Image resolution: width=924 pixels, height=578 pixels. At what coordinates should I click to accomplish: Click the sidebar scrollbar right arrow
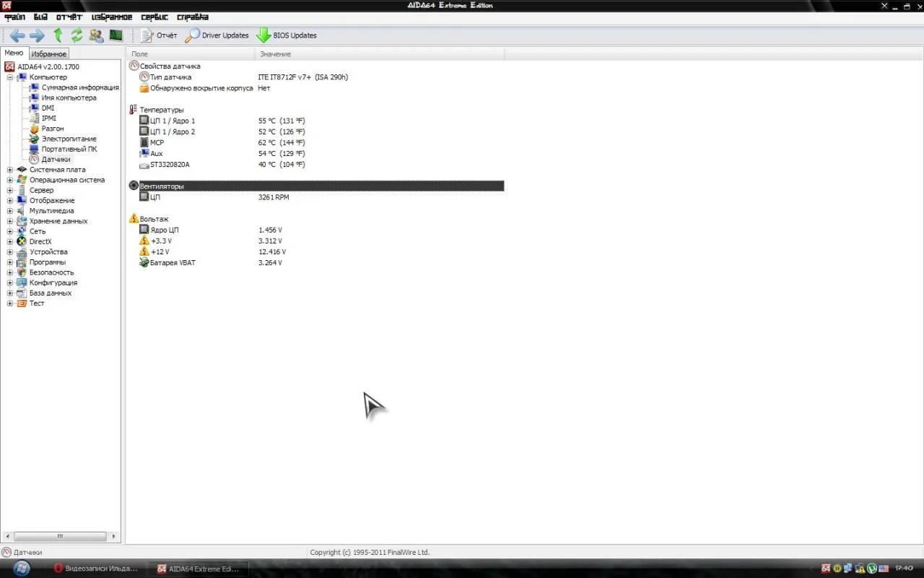click(x=114, y=537)
